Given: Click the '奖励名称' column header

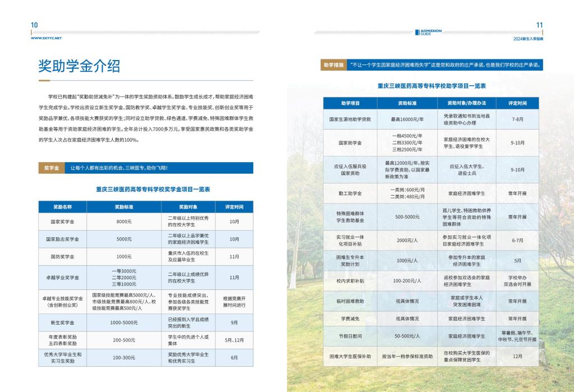Looking at the screenshot, I should click(x=63, y=207).
